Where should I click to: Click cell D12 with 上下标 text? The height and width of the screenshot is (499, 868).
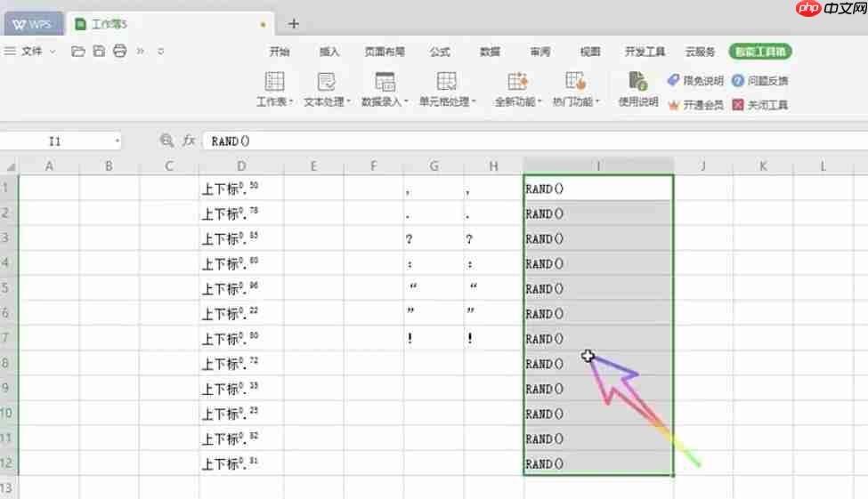[x=241, y=463]
